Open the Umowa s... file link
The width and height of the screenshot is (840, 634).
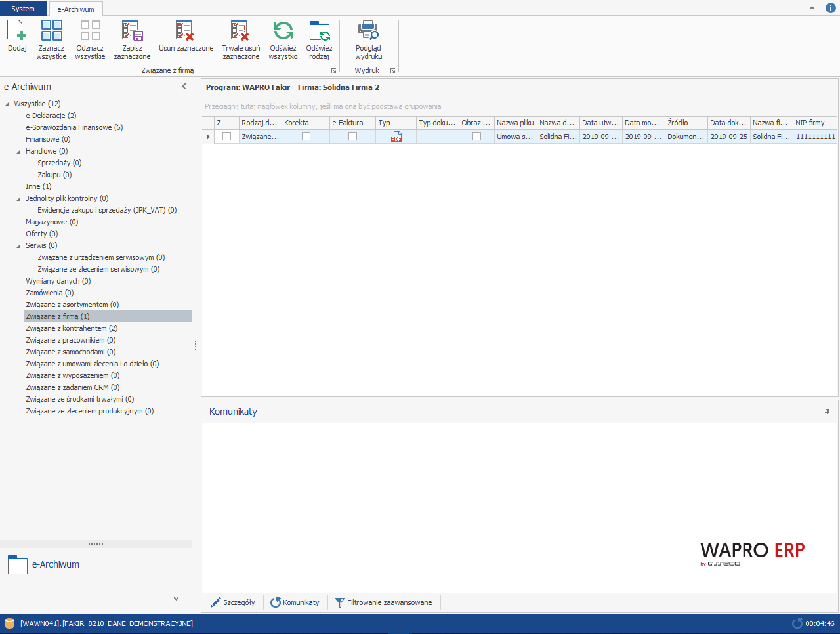coord(514,137)
